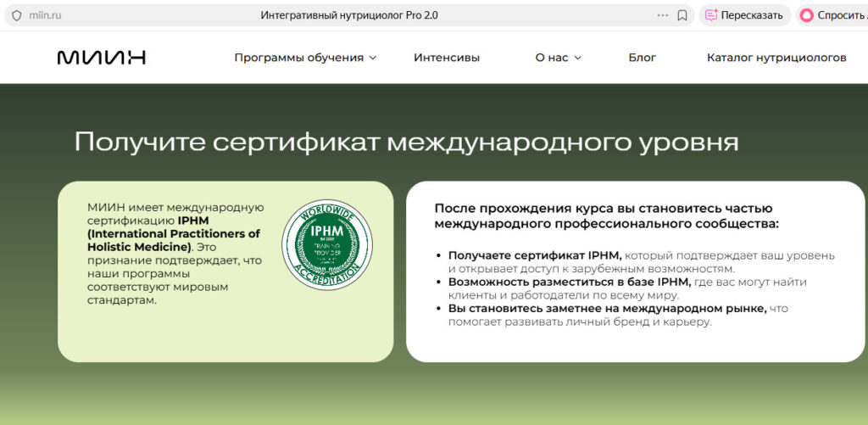Click the page title Интегративный нутрициолог Pro 2.0
Viewport: 868px width, 425px height.
[349, 15]
